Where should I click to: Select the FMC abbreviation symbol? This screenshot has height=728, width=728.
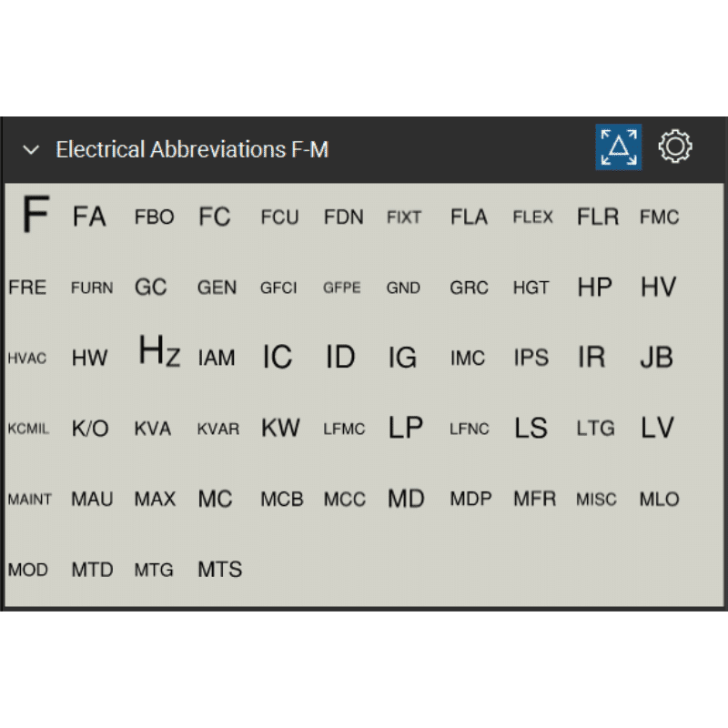[659, 217]
